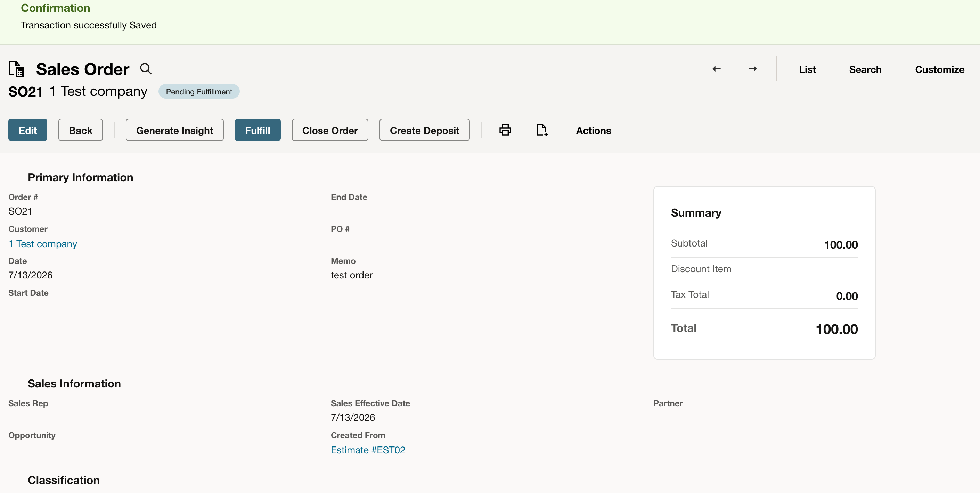Screen dimensions: 980x493
Task: Click the memo text 'test order'
Action: [351, 275]
